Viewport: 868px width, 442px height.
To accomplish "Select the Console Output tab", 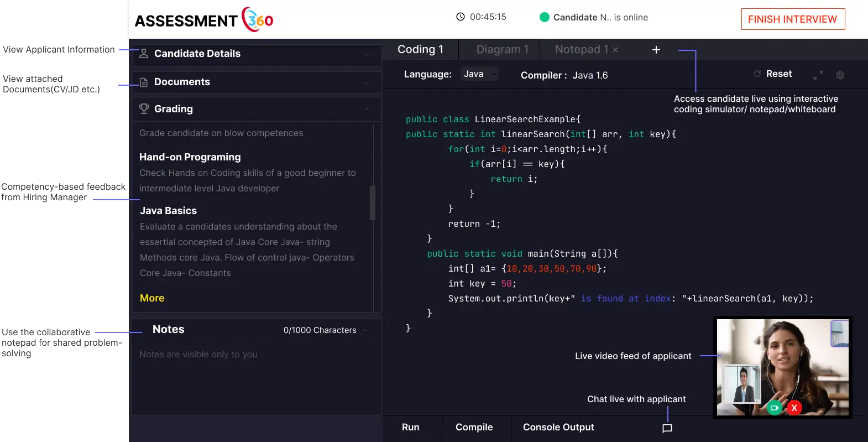I will click(x=558, y=427).
